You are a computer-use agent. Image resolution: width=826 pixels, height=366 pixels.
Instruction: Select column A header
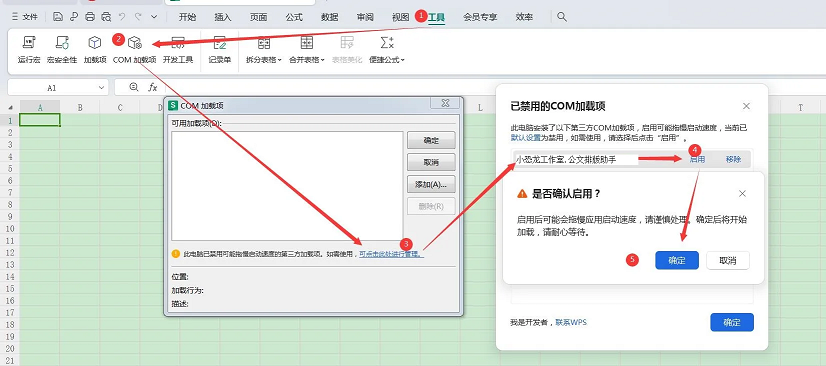point(40,107)
